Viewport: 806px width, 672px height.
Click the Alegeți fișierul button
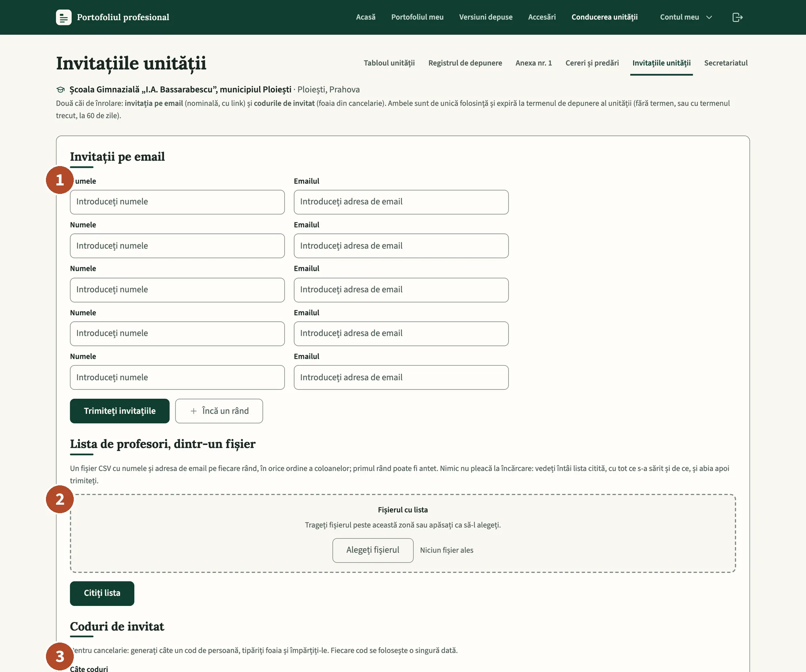pos(373,550)
